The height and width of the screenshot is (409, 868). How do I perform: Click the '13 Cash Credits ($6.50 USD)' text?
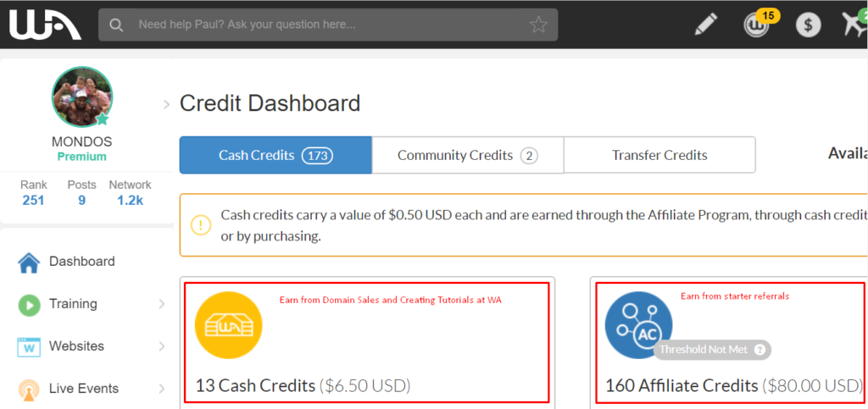[x=303, y=385]
